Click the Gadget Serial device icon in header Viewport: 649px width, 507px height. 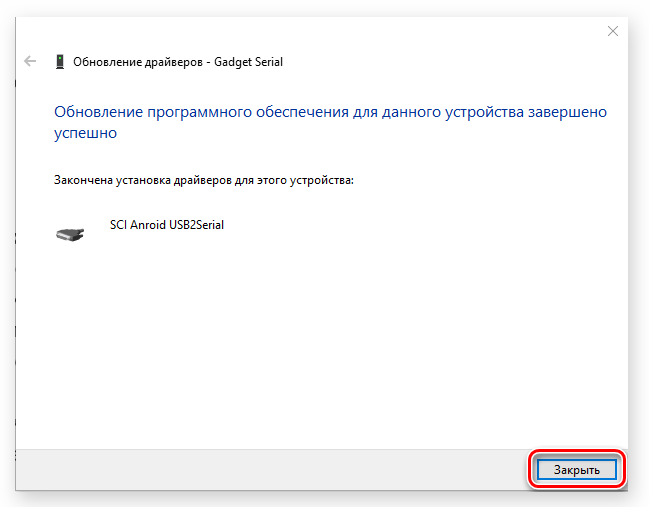(x=60, y=62)
